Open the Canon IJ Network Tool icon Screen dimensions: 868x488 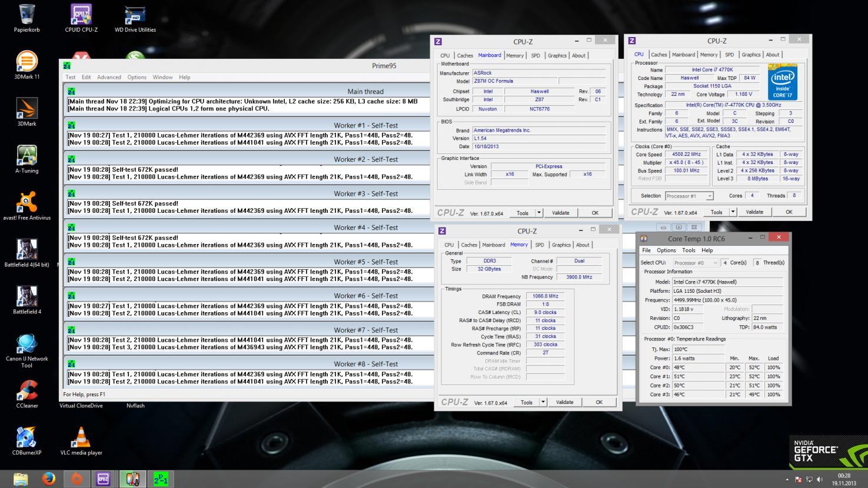point(26,350)
